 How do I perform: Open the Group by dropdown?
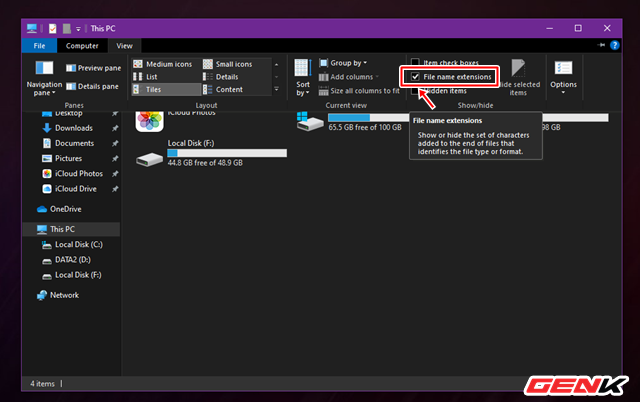(343, 63)
